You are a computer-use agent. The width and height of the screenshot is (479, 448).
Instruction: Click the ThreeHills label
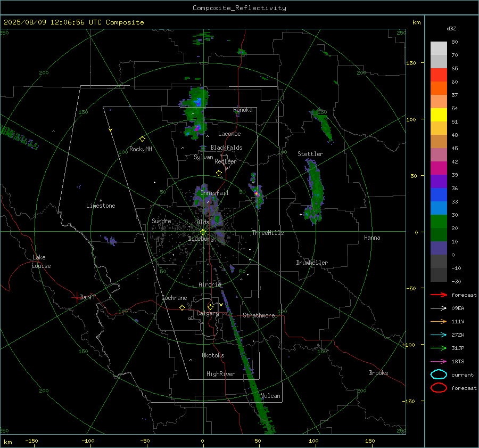(268, 233)
